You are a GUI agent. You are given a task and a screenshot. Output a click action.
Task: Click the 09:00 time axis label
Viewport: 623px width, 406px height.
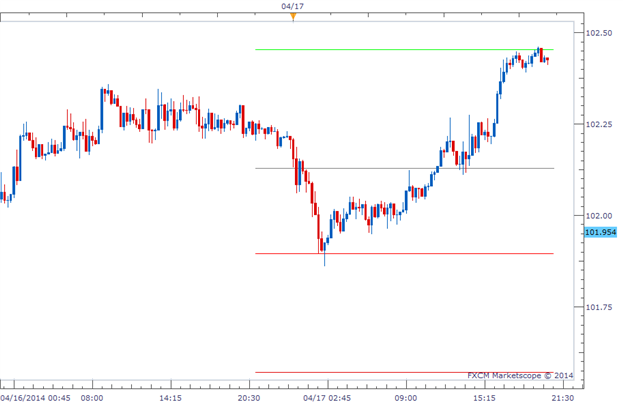[x=406, y=398]
